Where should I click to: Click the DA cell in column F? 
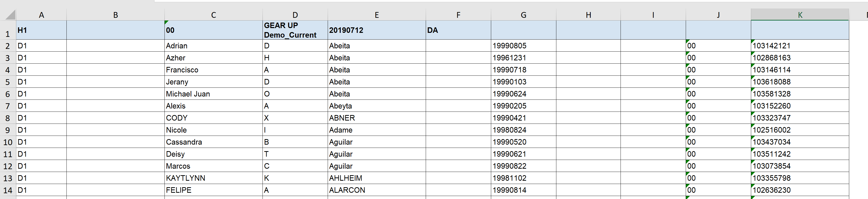tap(458, 30)
